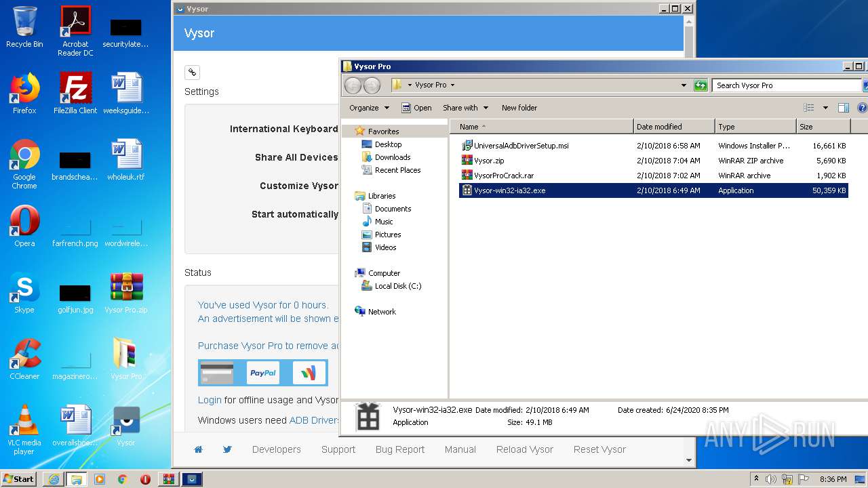Open the Skype desktop shortcut
Screen dimensions: 868x488
point(24,293)
